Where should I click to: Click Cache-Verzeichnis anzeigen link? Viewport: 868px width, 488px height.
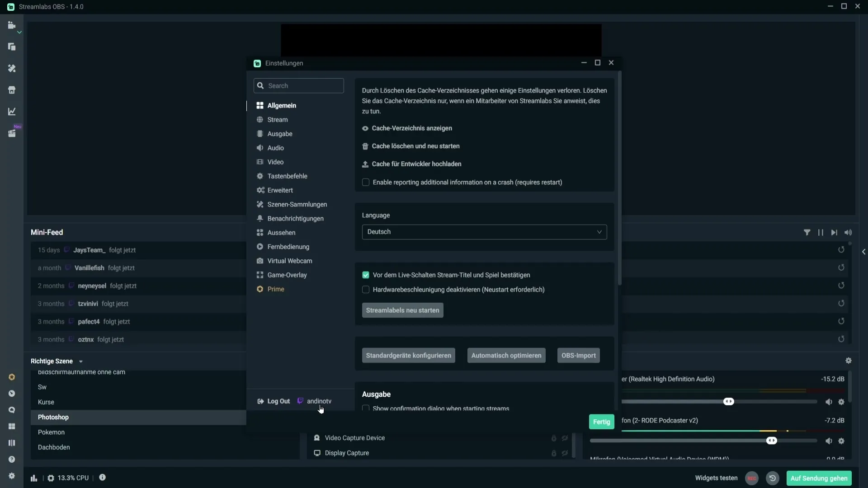(411, 128)
